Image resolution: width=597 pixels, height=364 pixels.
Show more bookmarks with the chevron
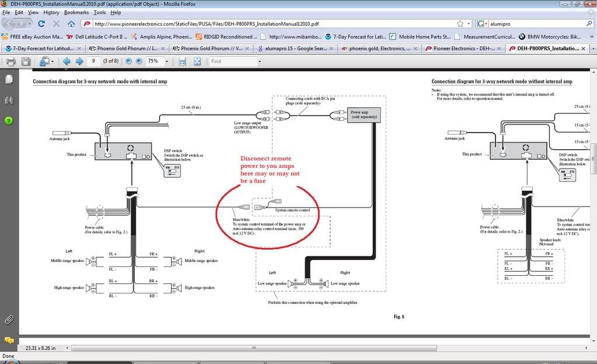pyautogui.click(x=592, y=37)
